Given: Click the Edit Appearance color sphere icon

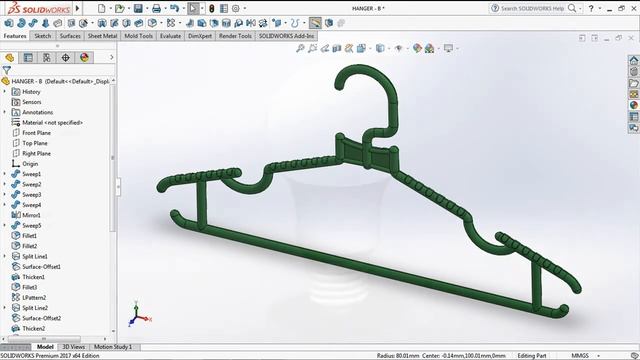Looking at the screenshot, I should 417,49.
